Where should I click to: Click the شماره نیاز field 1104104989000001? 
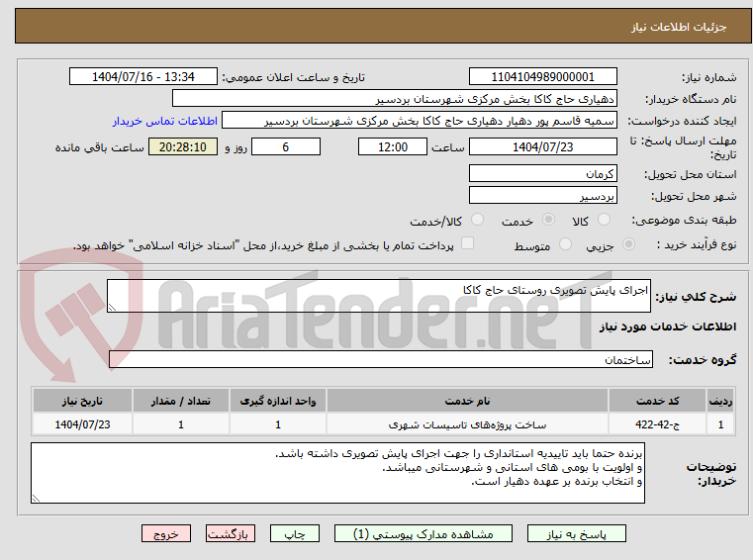click(x=542, y=77)
